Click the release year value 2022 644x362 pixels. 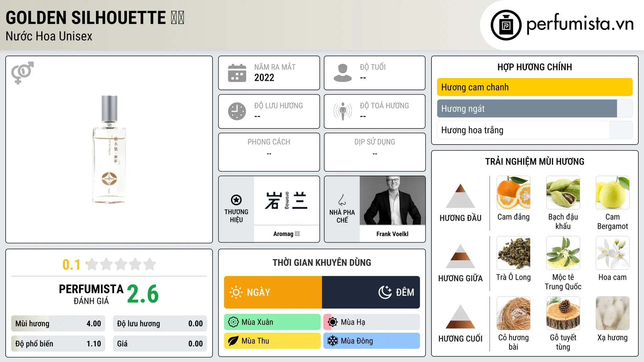click(264, 78)
